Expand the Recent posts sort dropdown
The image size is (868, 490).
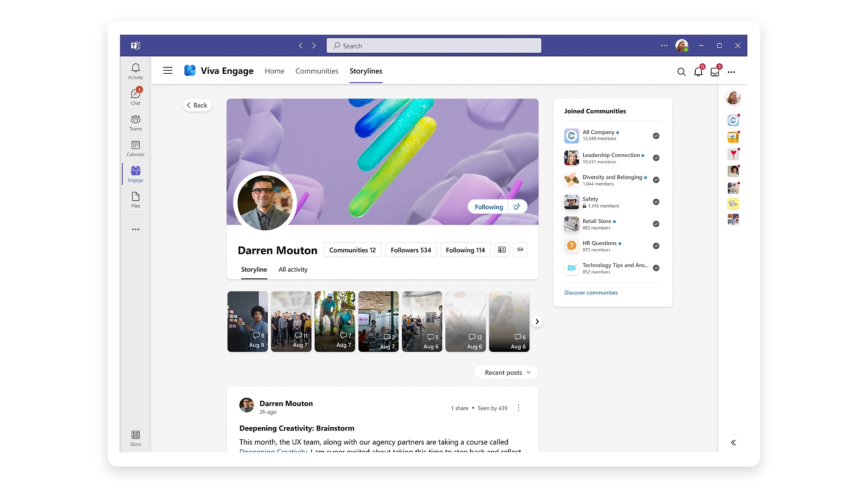(x=506, y=372)
